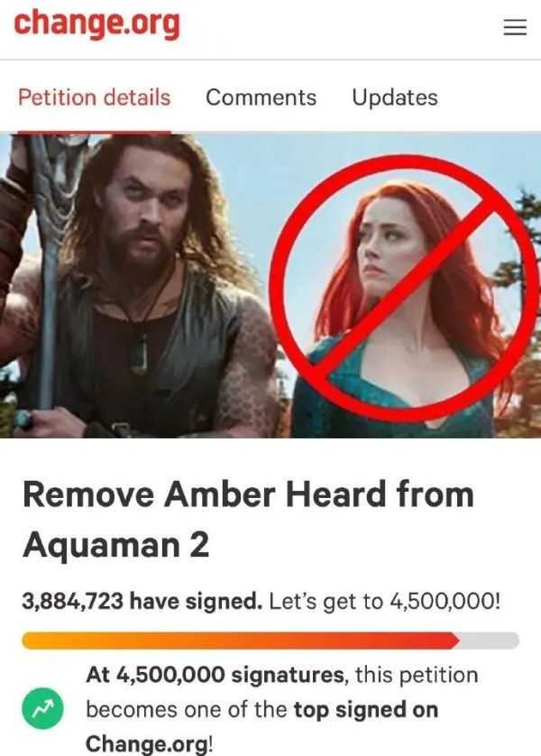Click the "3,884,723 have signed" count
The width and height of the screenshot is (541, 756).
tap(142, 601)
